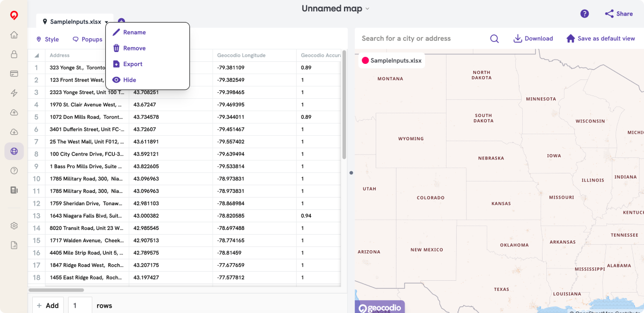The image size is (644, 313).
Task: Click the Geocodio Accuracy column header
Action: click(318, 55)
